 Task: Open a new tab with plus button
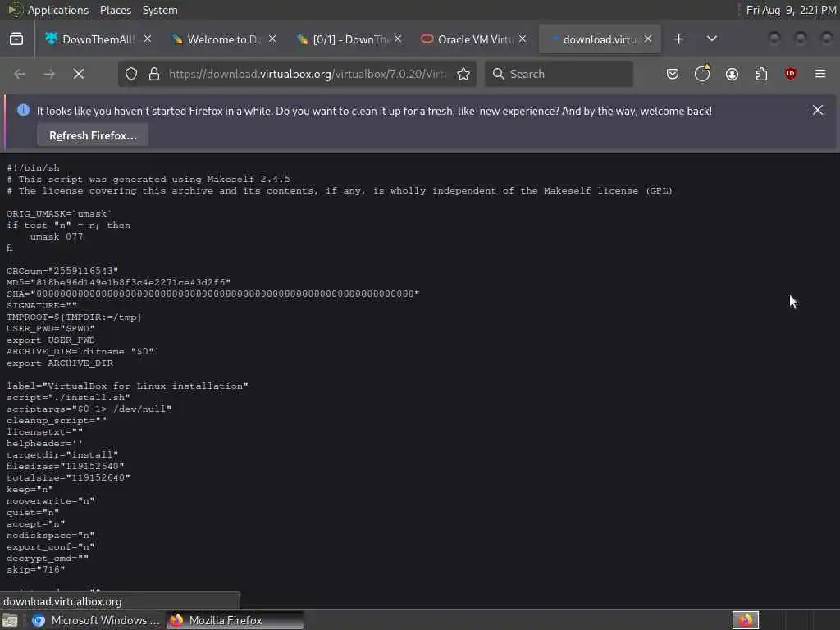click(678, 39)
